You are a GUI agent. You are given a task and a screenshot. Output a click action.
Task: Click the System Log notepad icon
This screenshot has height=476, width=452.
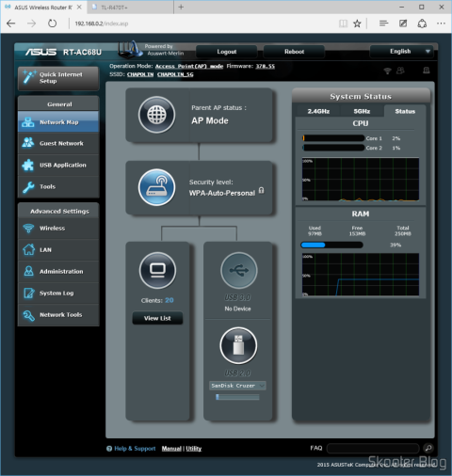point(29,293)
